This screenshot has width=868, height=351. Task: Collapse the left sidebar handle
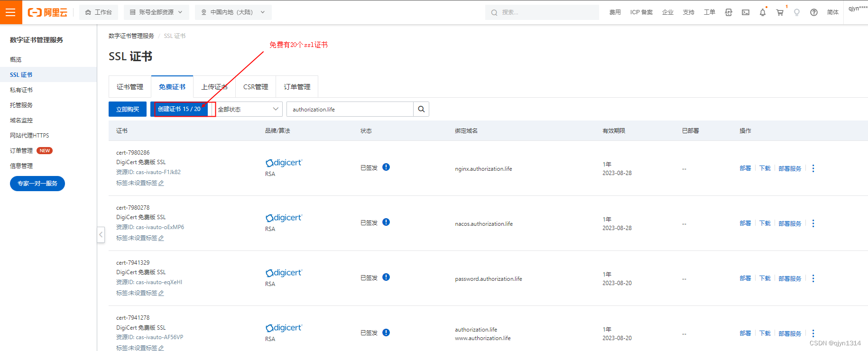click(x=101, y=235)
